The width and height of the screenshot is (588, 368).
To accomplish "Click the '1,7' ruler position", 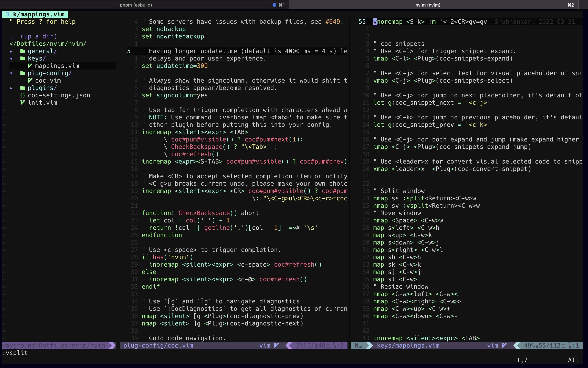I will (522, 360).
